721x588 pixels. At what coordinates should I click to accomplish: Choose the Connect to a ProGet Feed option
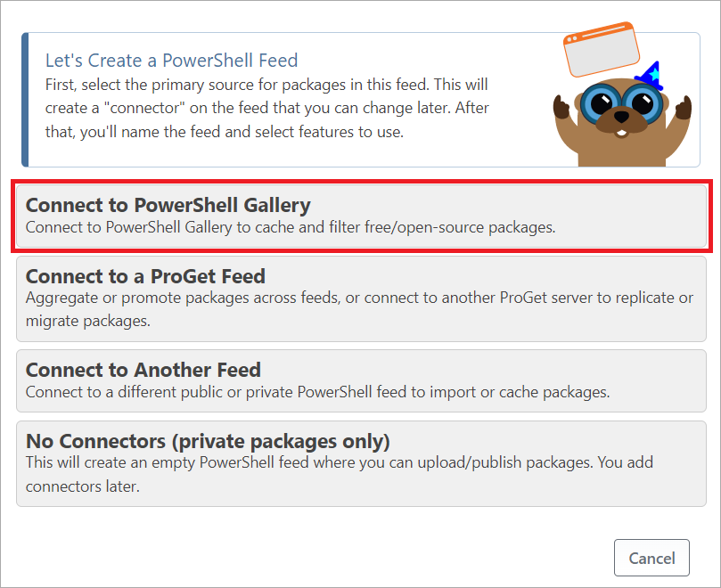[361, 298]
